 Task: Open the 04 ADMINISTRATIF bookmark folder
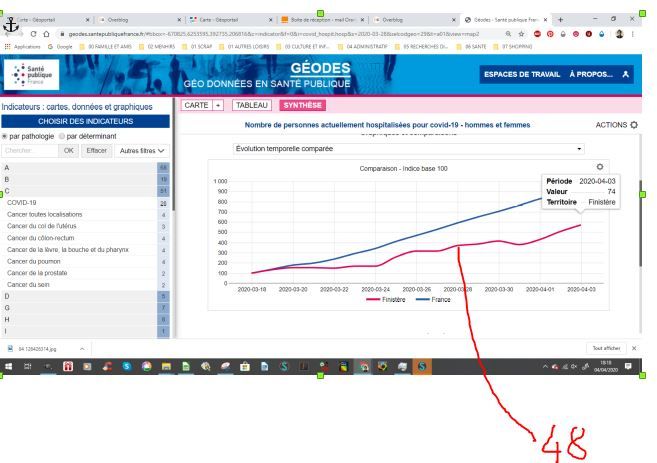click(364, 47)
